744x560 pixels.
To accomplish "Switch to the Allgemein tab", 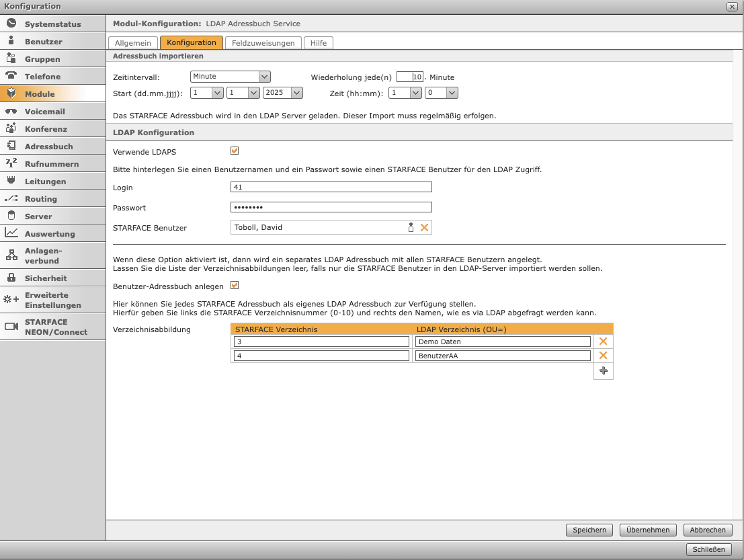I will click(133, 43).
